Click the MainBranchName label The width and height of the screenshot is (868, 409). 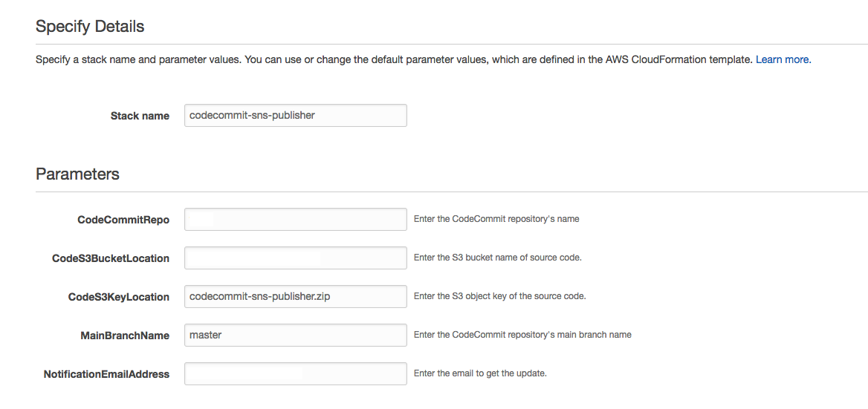pos(125,336)
